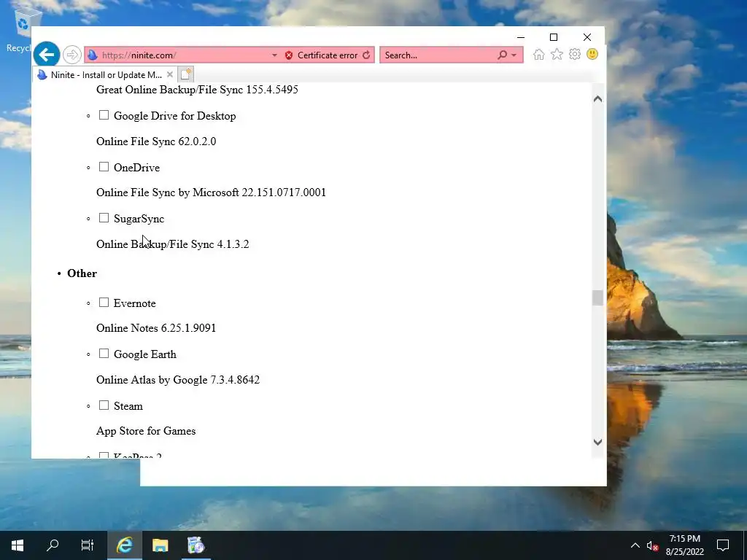Close the Ninite tab
The image size is (747, 560).
pos(169,74)
